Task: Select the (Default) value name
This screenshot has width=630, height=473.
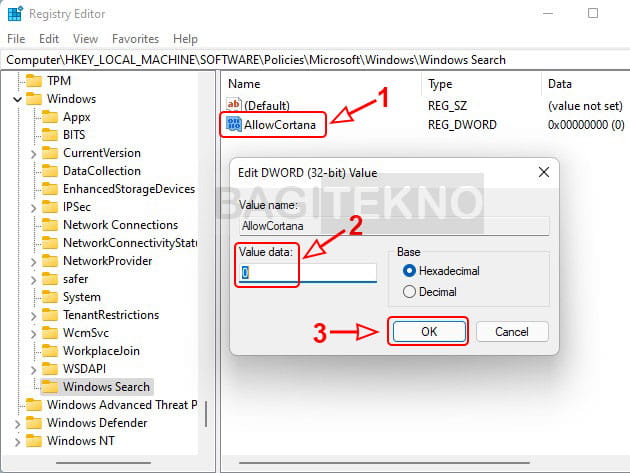Action: click(267, 105)
